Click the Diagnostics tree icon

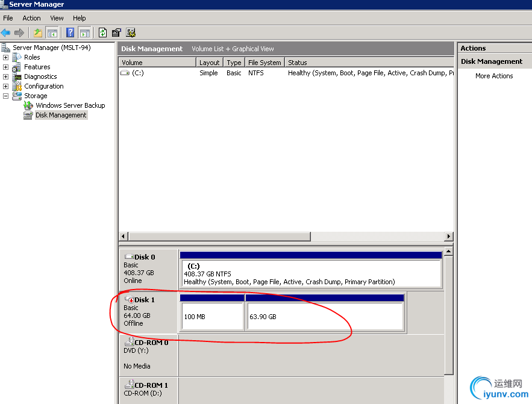coord(17,77)
